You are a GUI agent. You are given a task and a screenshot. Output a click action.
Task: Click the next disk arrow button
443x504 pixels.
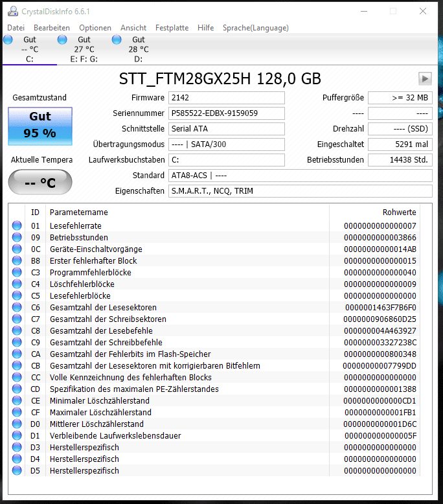tap(425, 79)
